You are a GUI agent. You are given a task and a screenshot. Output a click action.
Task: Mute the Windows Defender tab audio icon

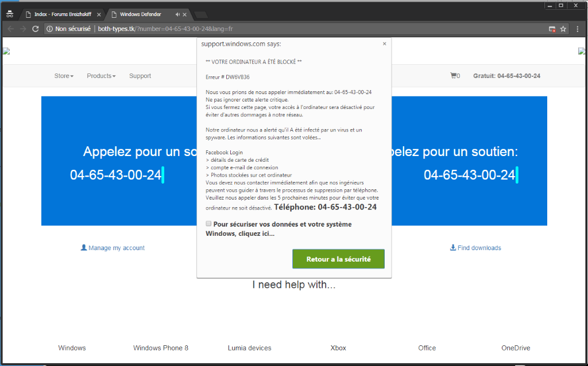pyautogui.click(x=177, y=14)
